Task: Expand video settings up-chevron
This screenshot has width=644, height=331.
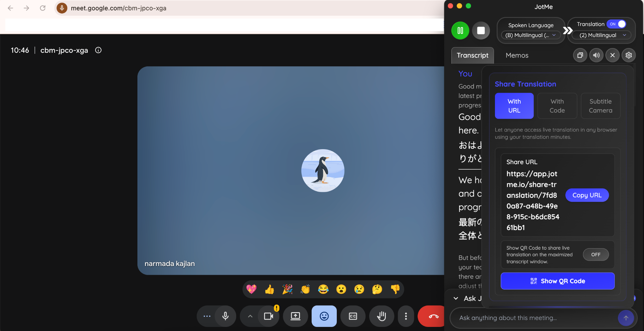Action: tap(250, 316)
